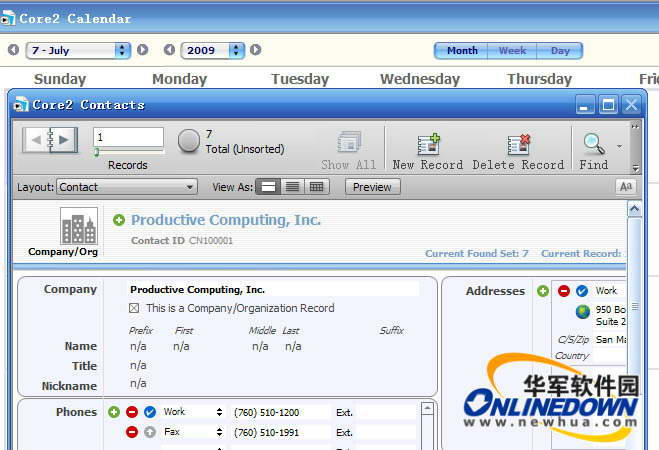Switch Calendar to Week view
This screenshot has width=659, height=450.
[512, 51]
